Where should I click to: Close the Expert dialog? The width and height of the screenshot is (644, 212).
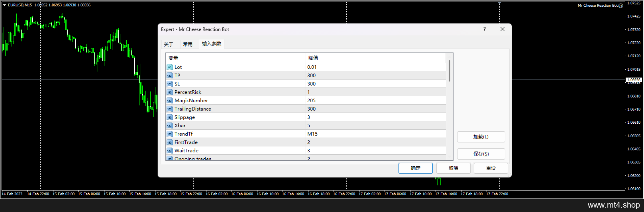click(x=502, y=29)
